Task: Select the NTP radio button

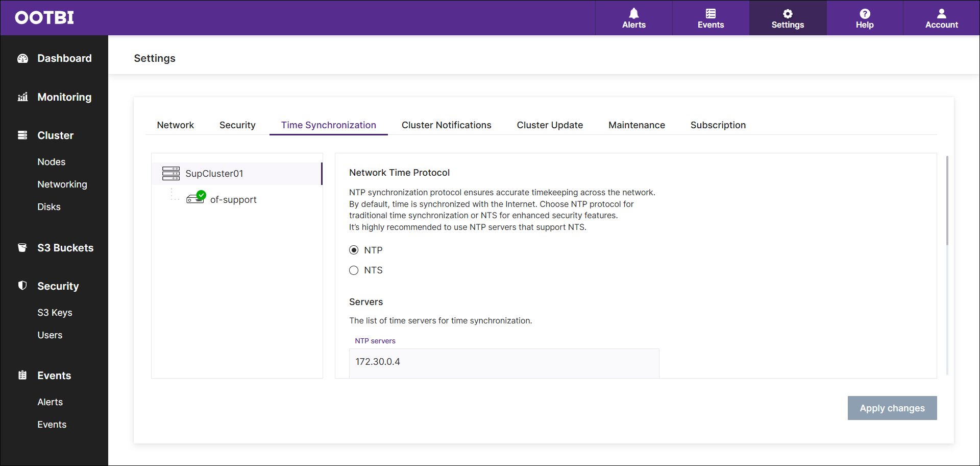Action: [354, 250]
